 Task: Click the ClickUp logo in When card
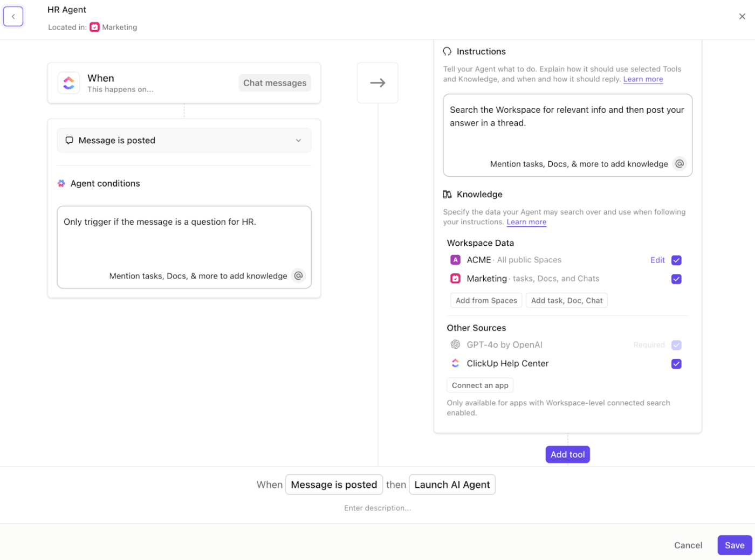click(x=69, y=83)
